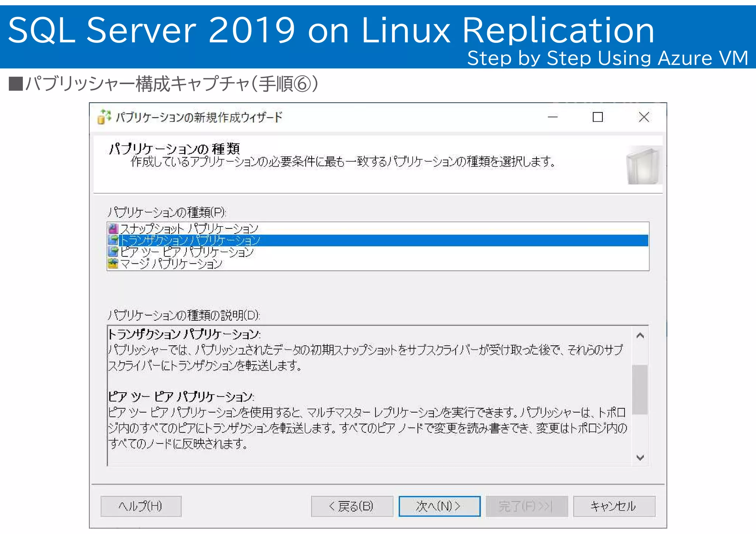
Task: Select トランザクション パブリケーション entry
Action: (x=378, y=240)
